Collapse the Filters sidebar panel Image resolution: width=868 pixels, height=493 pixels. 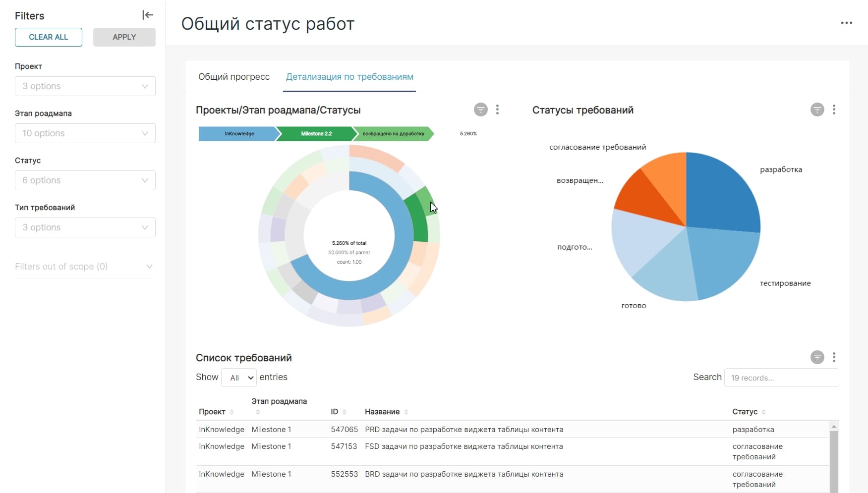(x=148, y=15)
